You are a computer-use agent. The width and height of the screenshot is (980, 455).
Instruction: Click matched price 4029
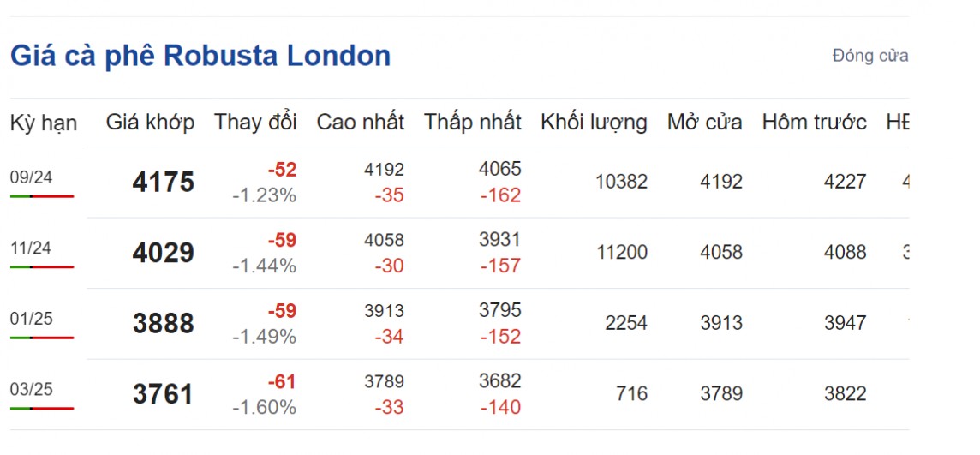click(x=163, y=254)
